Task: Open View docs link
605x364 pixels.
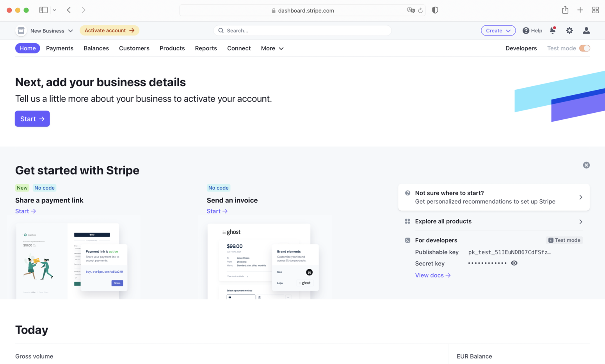Action: click(433, 275)
